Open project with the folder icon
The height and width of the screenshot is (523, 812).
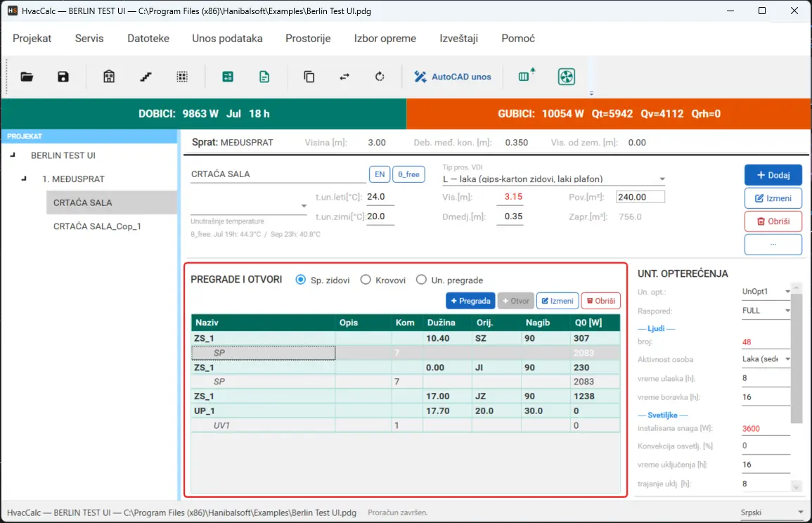[27, 77]
